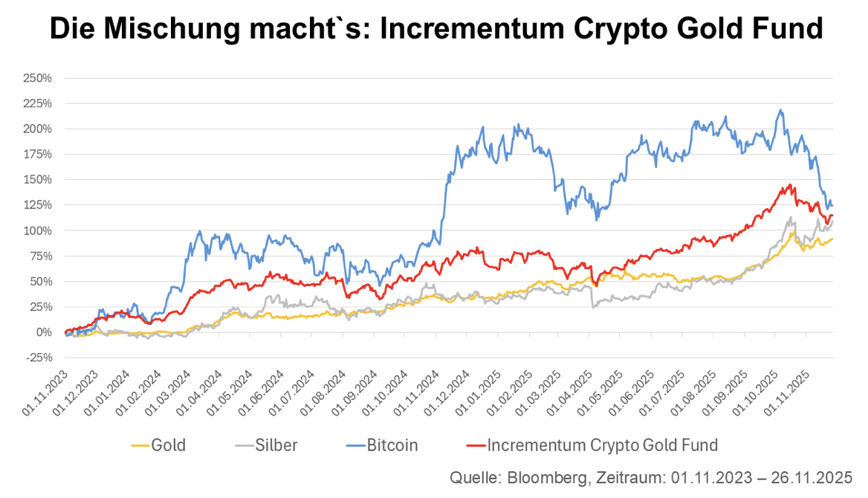Click the 01.11.2023 x-axis date label
The image size is (868, 498).
pos(48,390)
